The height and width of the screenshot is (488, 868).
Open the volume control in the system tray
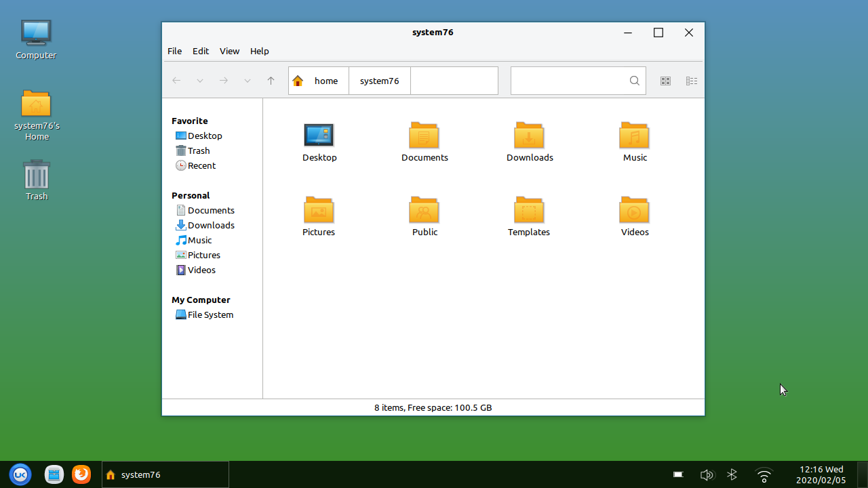pyautogui.click(x=707, y=474)
